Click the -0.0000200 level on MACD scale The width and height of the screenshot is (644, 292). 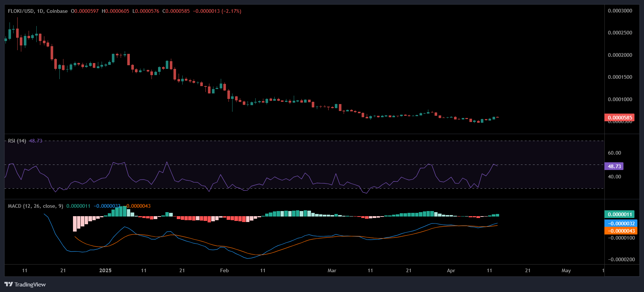pyautogui.click(x=621, y=259)
